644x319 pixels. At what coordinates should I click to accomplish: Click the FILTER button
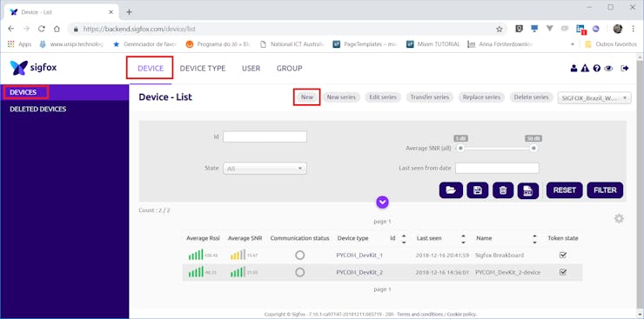pos(605,190)
